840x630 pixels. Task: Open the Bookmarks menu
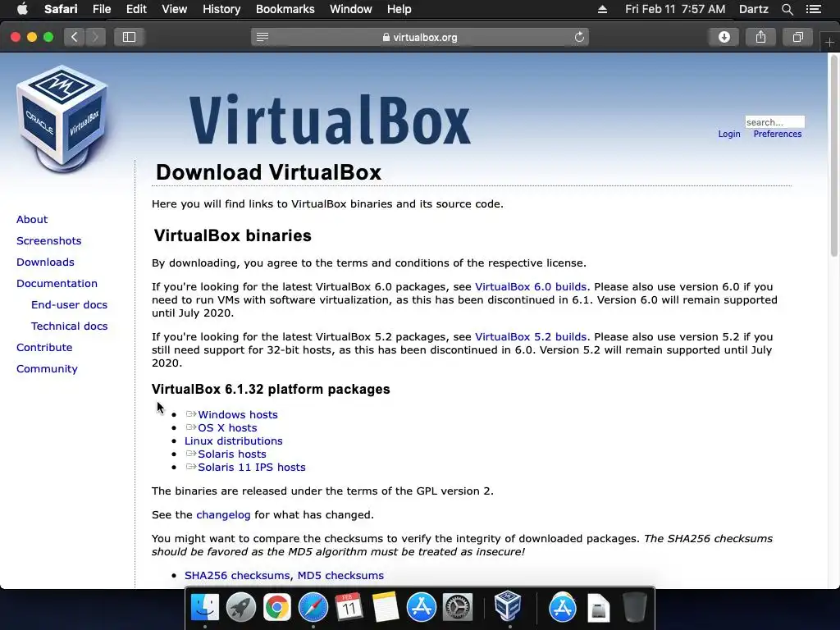[x=285, y=9]
